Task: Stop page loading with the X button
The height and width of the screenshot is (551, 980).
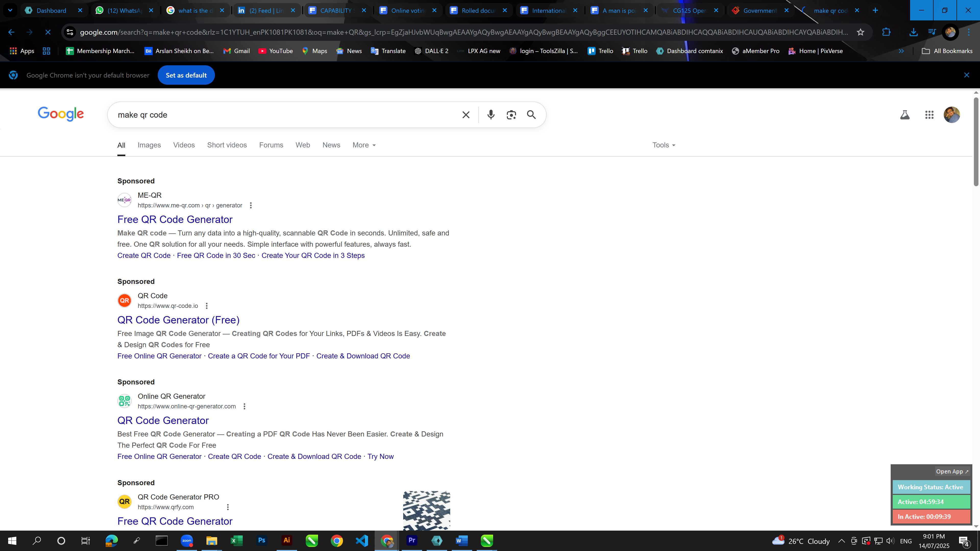Action: coord(47,32)
